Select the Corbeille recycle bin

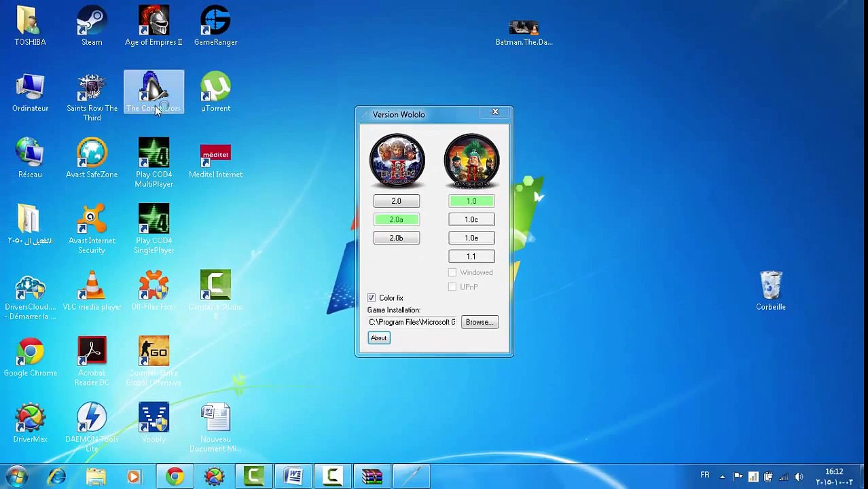point(770,291)
